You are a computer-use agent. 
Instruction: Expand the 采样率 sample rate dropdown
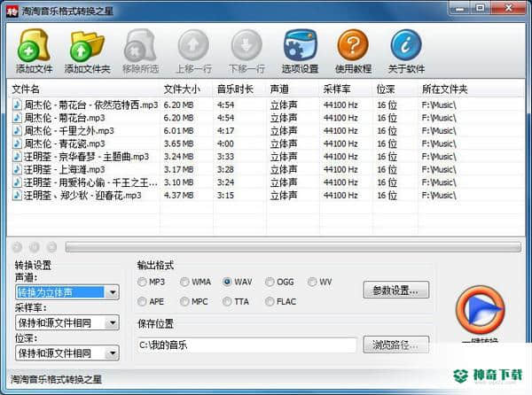pyautogui.click(x=113, y=323)
